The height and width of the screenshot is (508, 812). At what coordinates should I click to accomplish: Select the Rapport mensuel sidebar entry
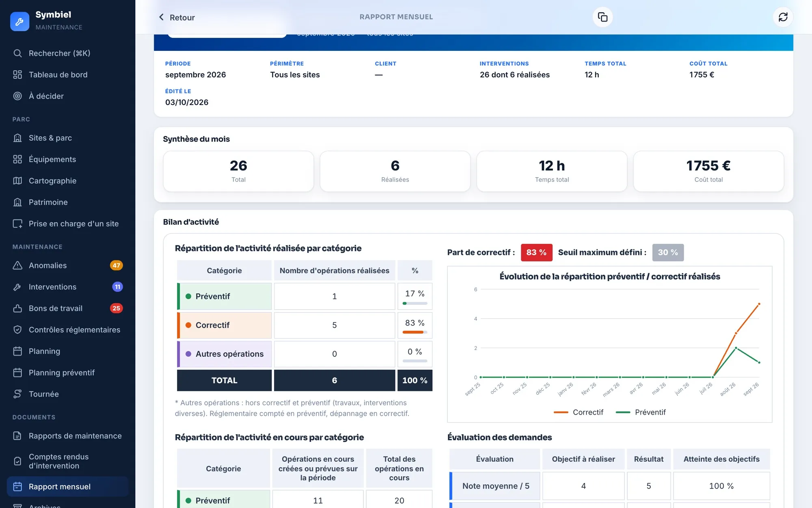click(x=67, y=487)
